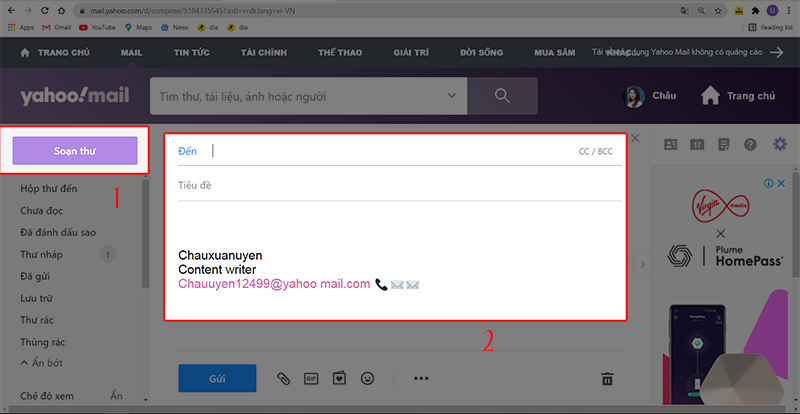Delete the draft with trash icon
This screenshot has height=414, width=800.
[607, 379]
